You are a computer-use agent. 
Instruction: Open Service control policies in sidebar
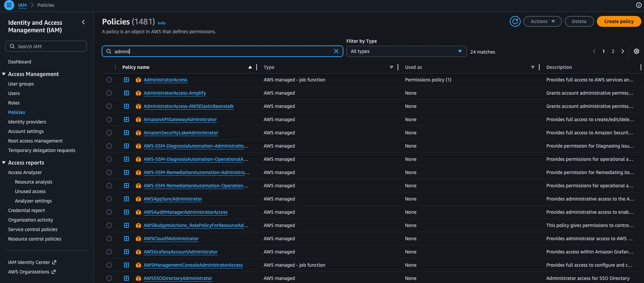pyautogui.click(x=33, y=229)
